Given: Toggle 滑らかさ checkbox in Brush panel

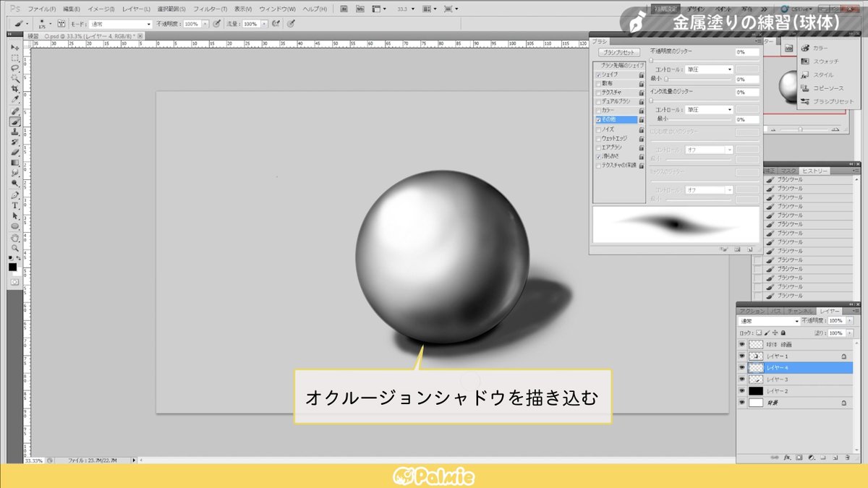Looking at the screenshot, I should (597, 156).
